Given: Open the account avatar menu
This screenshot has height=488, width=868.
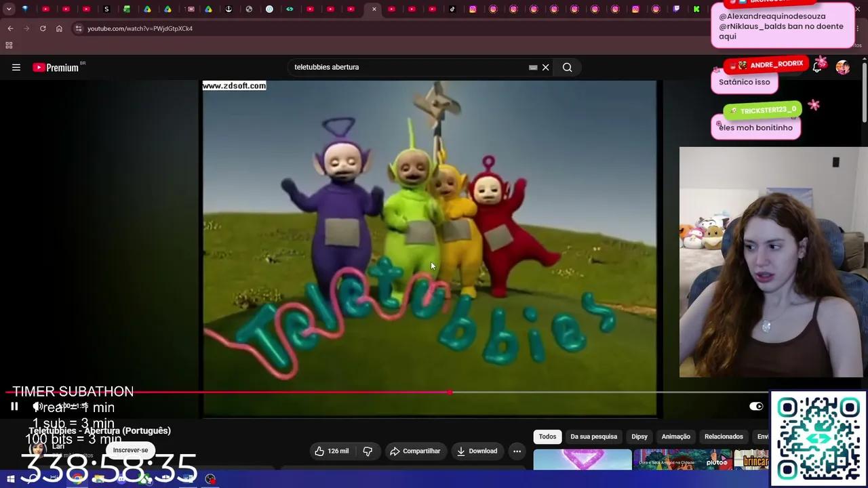Looking at the screenshot, I should [x=842, y=67].
